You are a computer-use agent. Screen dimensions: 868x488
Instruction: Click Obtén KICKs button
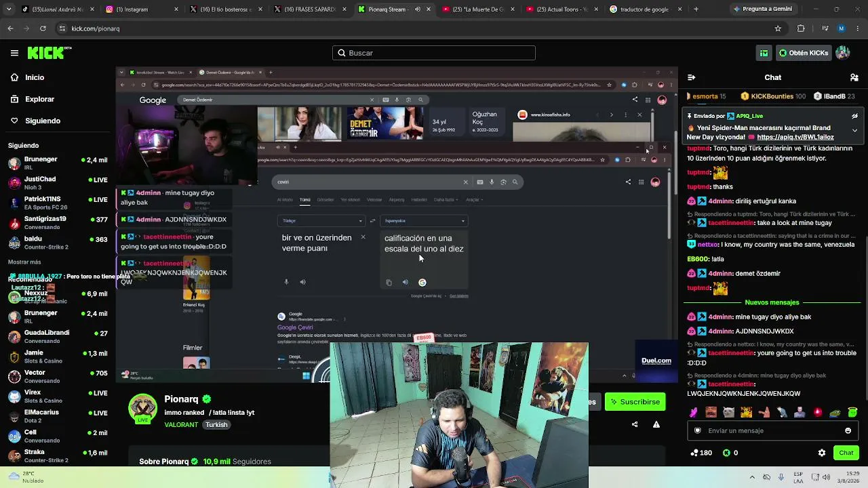click(x=804, y=53)
